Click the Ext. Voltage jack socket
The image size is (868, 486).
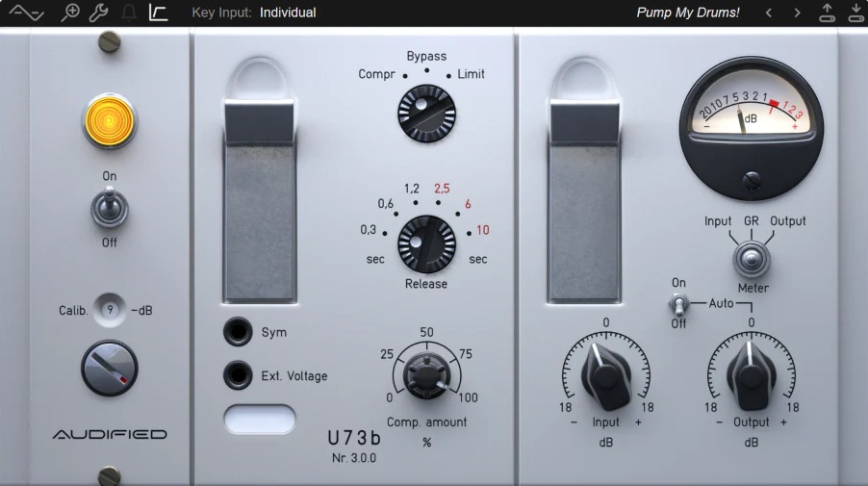pos(238,374)
